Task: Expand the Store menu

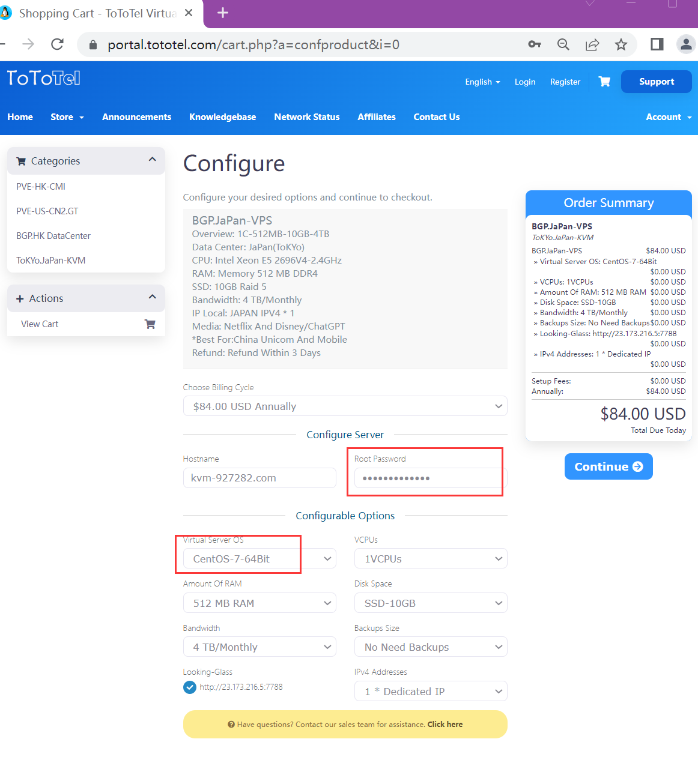Action: click(x=67, y=117)
